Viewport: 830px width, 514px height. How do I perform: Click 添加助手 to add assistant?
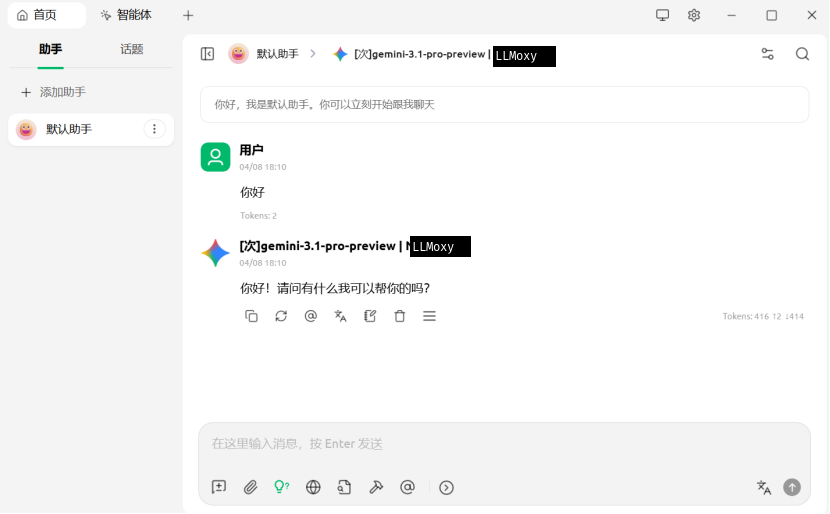click(x=53, y=92)
